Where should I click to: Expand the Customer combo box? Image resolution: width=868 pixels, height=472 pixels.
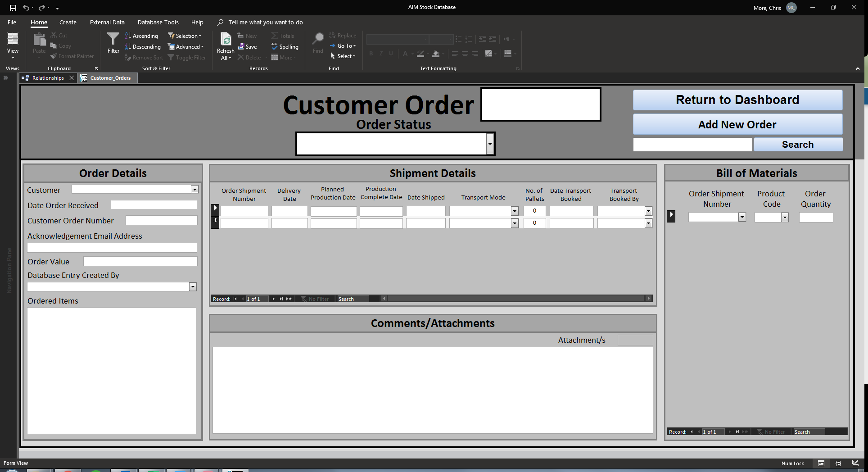coord(194,190)
